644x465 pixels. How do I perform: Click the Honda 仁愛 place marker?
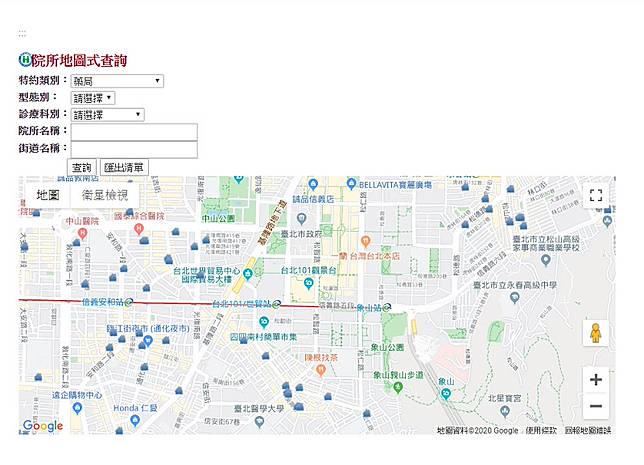[x=135, y=420]
